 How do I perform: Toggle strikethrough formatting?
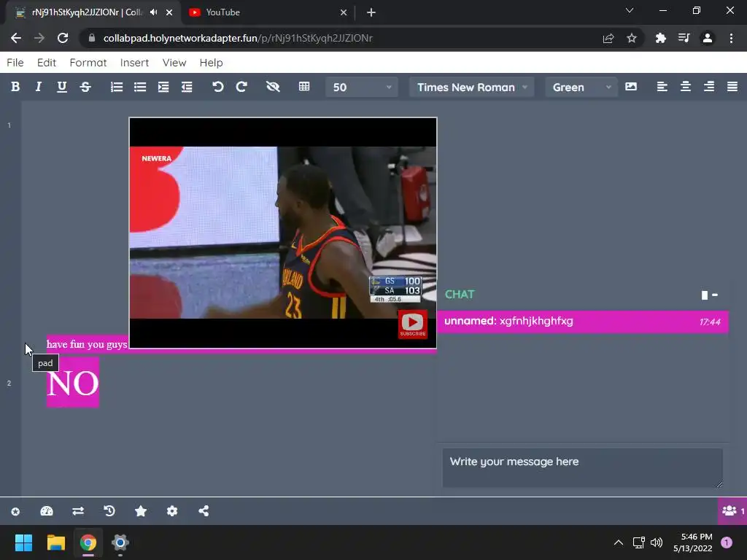[x=85, y=87]
